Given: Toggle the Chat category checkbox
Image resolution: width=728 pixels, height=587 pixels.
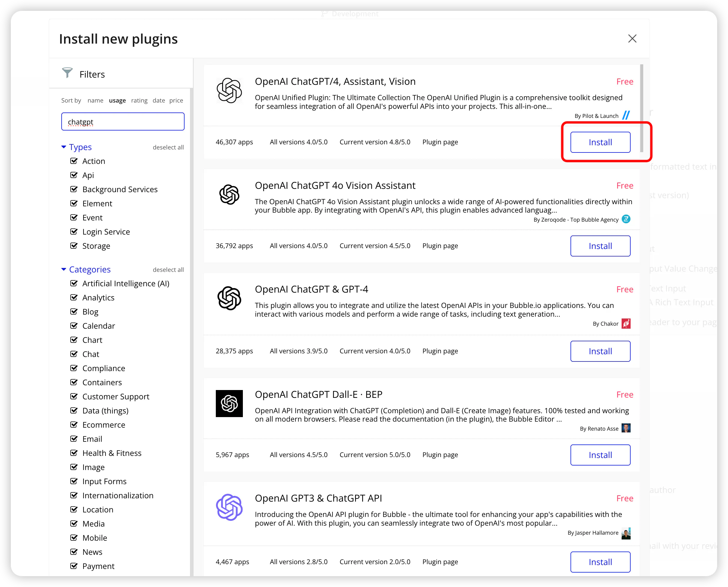Looking at the screenshot, I should click(x=74, y=354).
